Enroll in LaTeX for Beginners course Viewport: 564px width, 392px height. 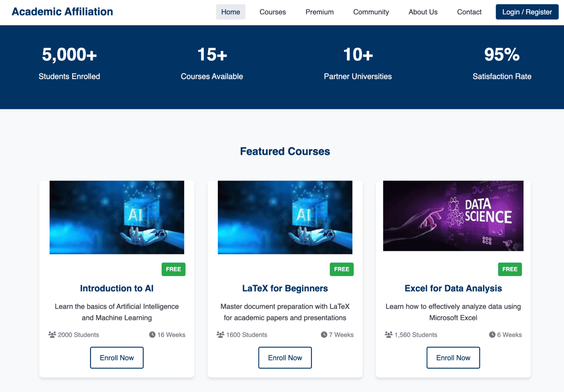tap(285, 358)
